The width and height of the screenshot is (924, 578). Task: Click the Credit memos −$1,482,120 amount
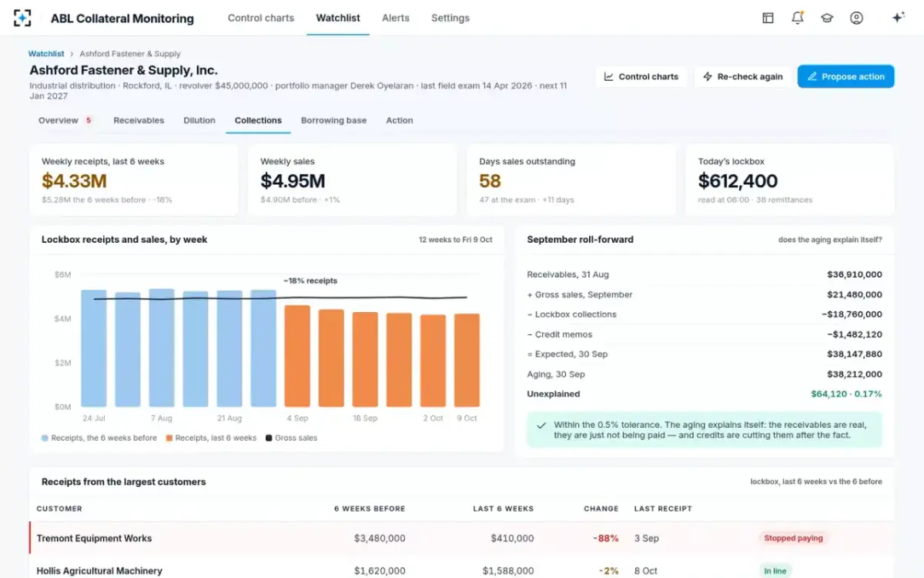(x=855, y=334)
